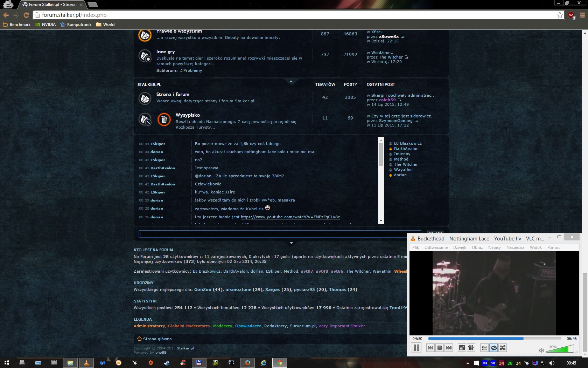The width and height of the screenshot is (588, 368).
Task: Open dorian in online users list
Action: (400, 175)
